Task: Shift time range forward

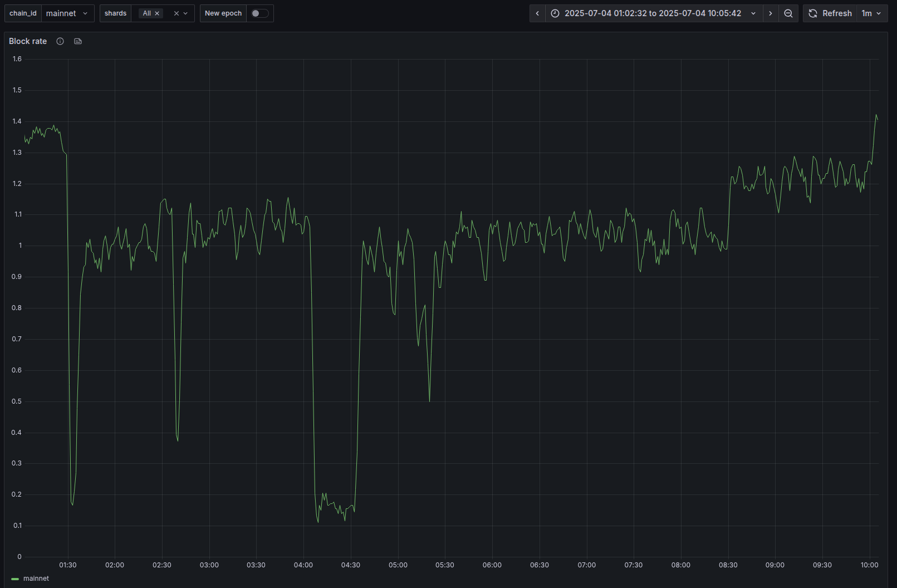Action: 771,13
